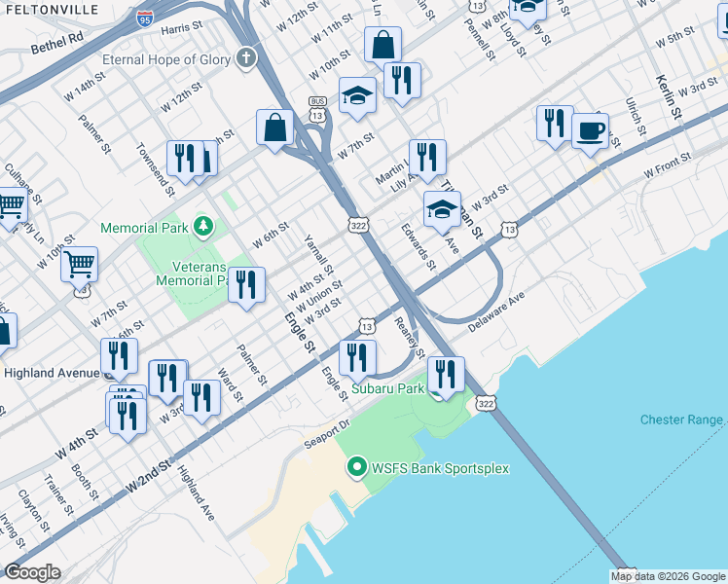728x584 pixels.
Task: Select the Clayton St label
Action: click(33, 510)
